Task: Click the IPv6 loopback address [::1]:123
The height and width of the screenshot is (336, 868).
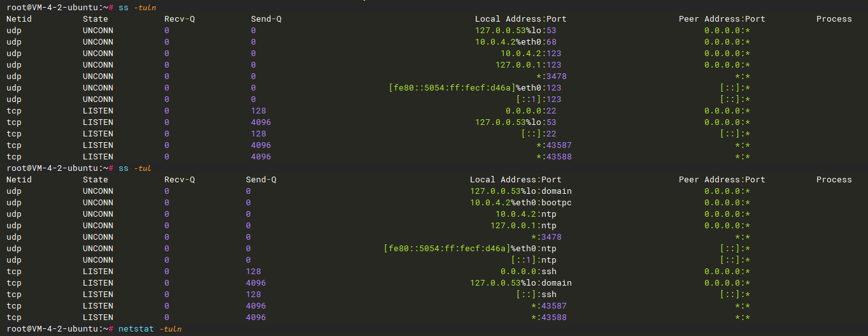Action: [x=538, y=99]
